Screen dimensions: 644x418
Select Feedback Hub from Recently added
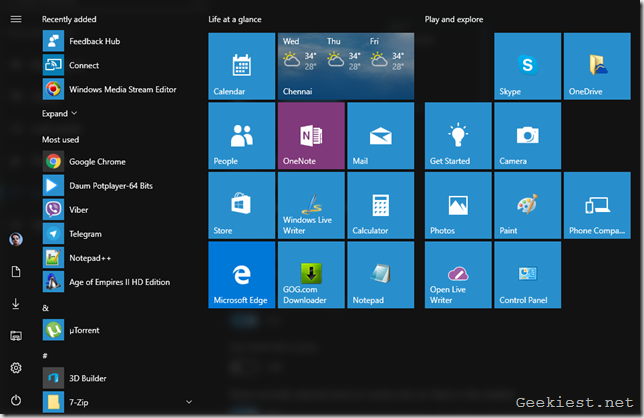point(93,42)
